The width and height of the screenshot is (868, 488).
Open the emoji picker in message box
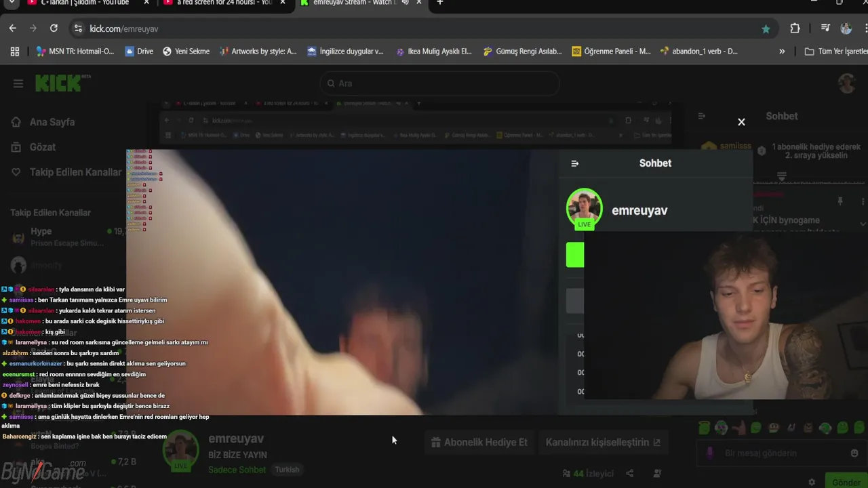click(x=854, y=453)
